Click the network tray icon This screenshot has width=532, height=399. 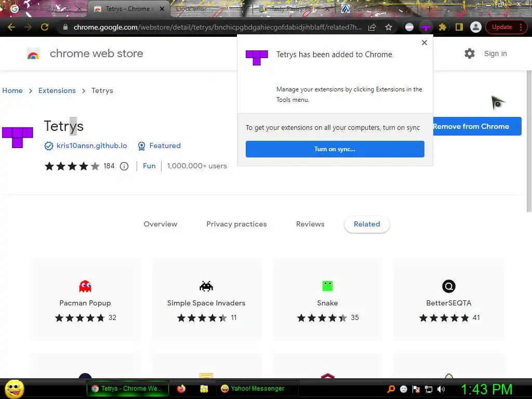point(429,389)
